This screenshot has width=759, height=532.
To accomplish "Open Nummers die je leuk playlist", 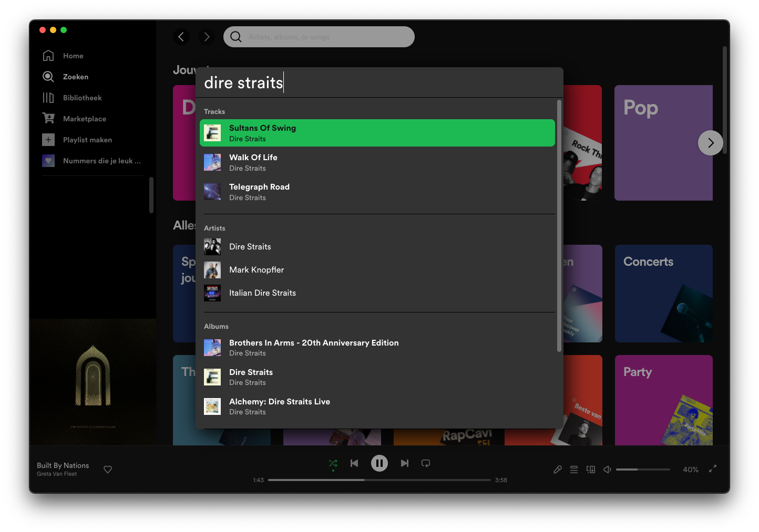I will coord(101,161).
